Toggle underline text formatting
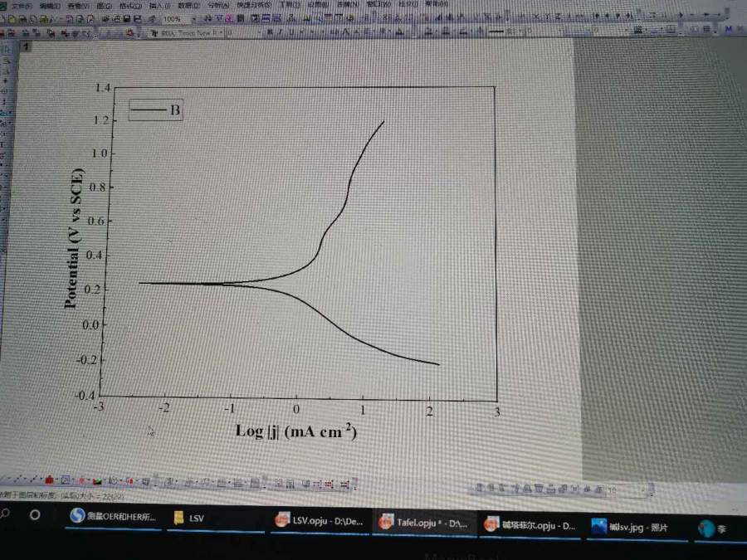Viewport: 747px width, 560px height. pos(292,32)
